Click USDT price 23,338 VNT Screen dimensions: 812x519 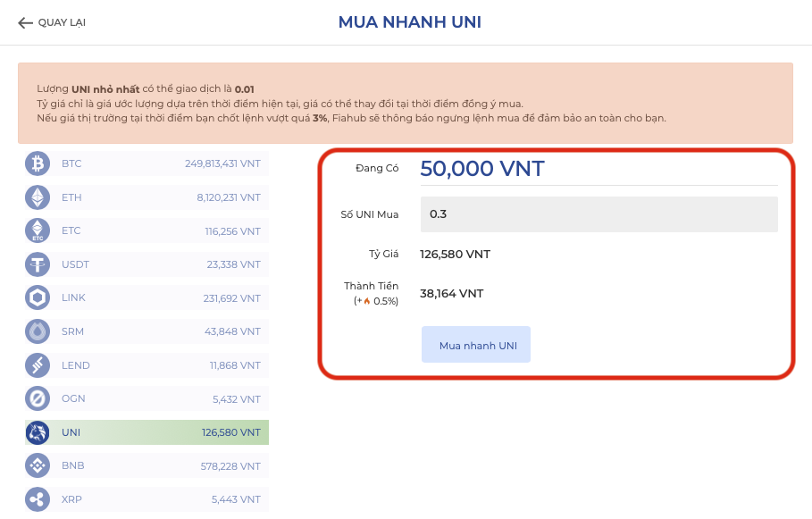[233, 264]
